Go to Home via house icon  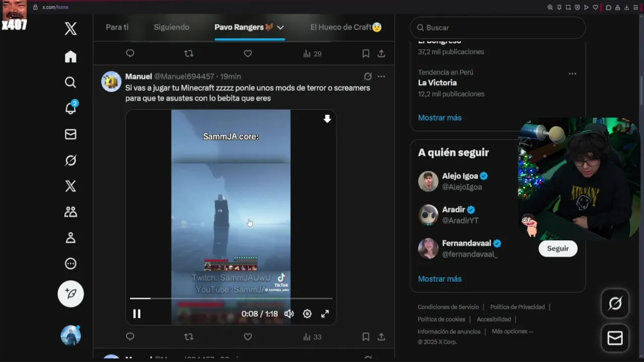point(70,56)
